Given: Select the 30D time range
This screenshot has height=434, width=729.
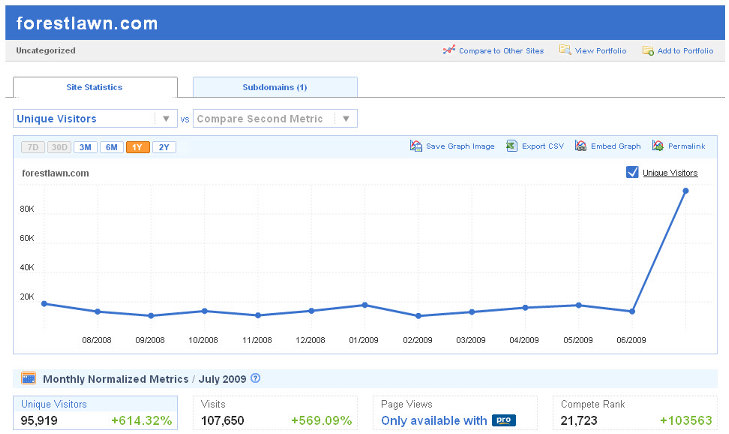Looking at the screenshot, I should [59, 147].
